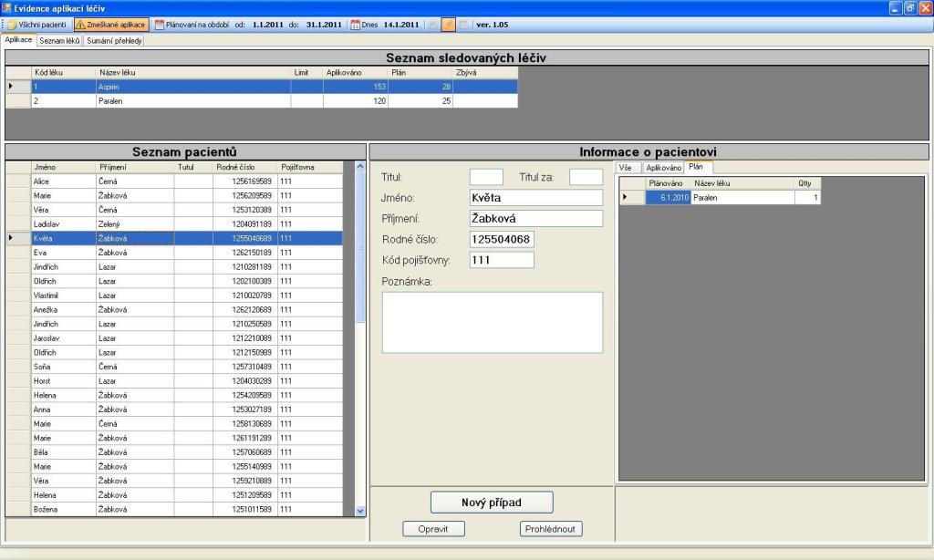Click the greyed icon left of orange one
The height and width of the screenshot is (560, 934).
click(433, 25)
